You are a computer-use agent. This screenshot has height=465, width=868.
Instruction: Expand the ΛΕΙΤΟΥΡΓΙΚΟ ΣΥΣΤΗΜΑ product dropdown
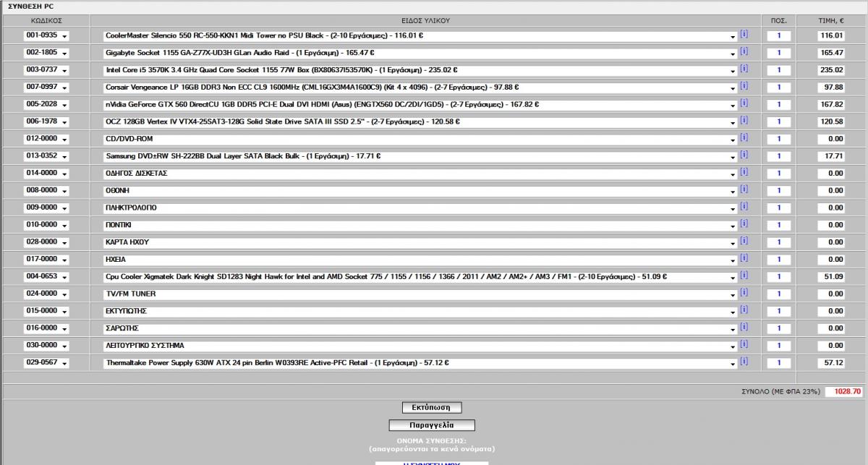point(420,346)
